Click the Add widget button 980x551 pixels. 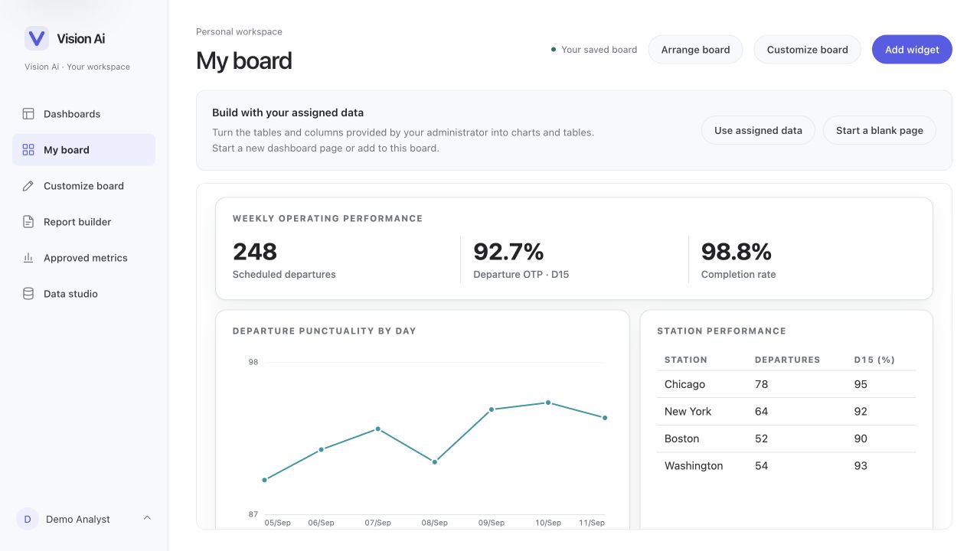coord(912,50)
